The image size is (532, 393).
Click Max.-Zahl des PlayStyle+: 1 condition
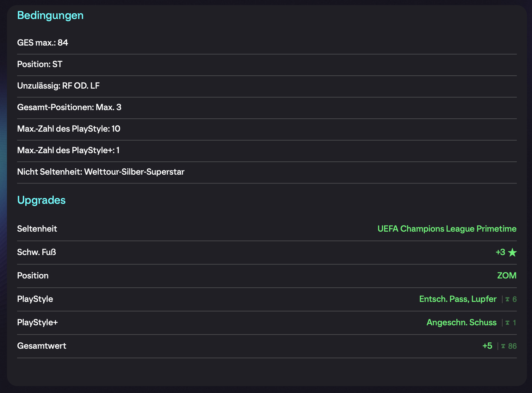tap(68, 150)
